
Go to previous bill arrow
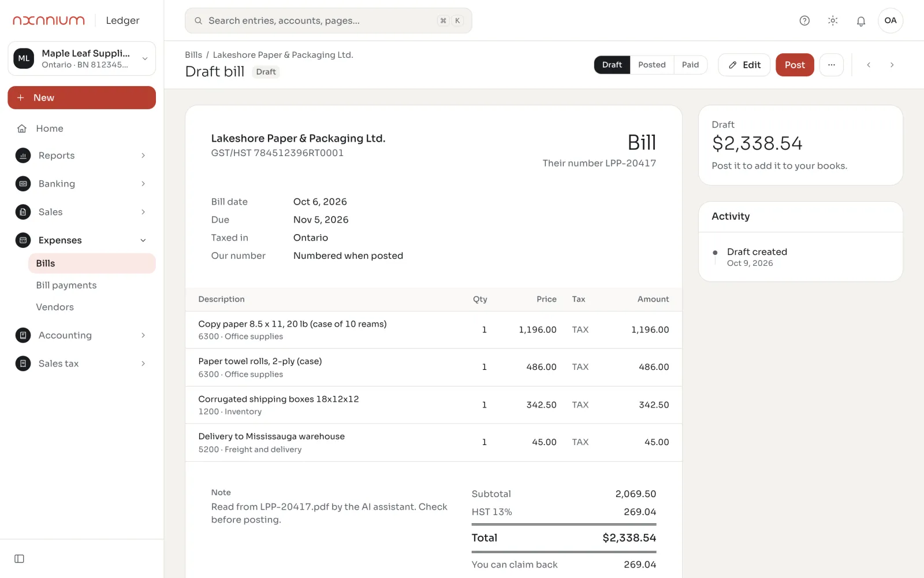tap(869, 65)
